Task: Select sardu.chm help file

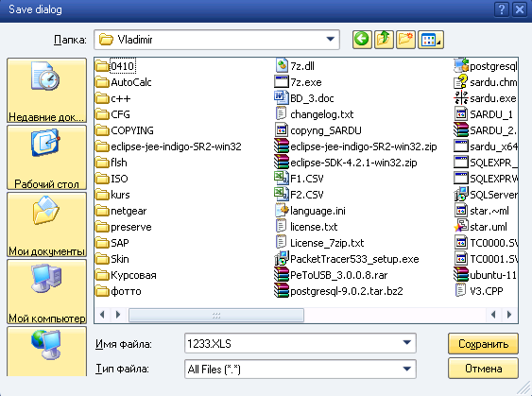Action: tap(486, 82)
